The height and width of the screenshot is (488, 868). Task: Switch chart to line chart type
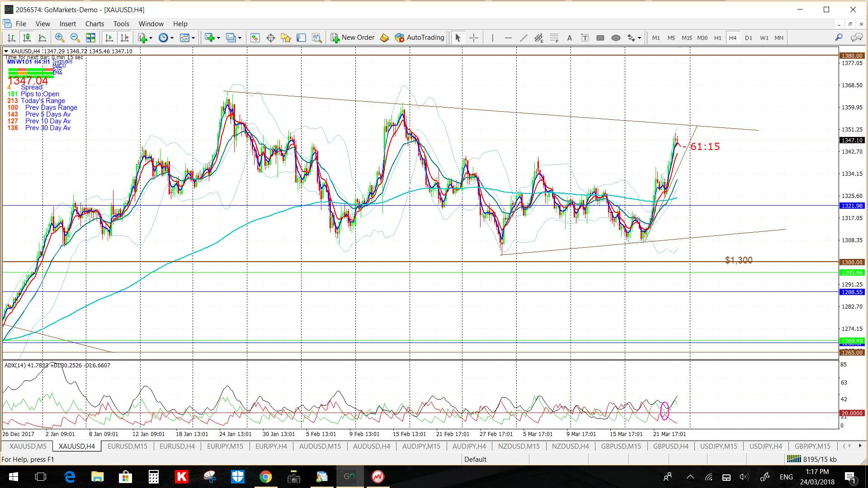[42, 38]
